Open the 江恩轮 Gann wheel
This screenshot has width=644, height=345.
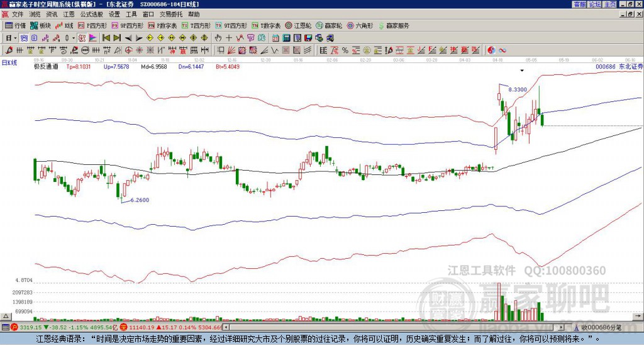tap(298, 25)
